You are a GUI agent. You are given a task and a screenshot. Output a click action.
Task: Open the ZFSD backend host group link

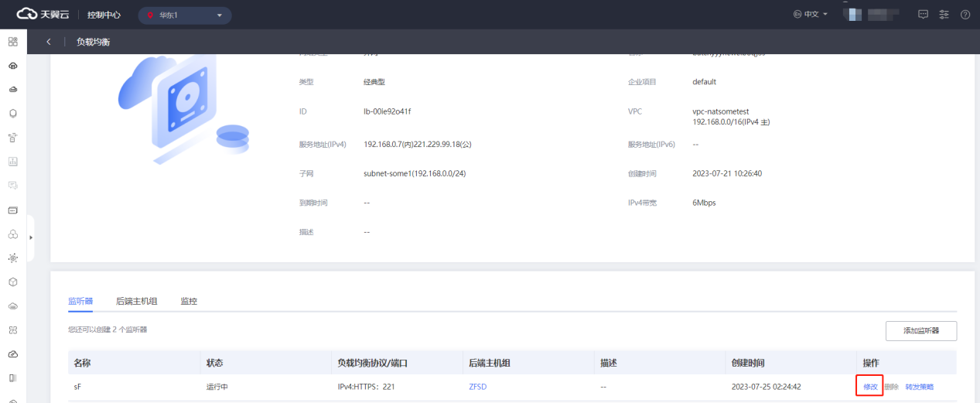(478, 387)
